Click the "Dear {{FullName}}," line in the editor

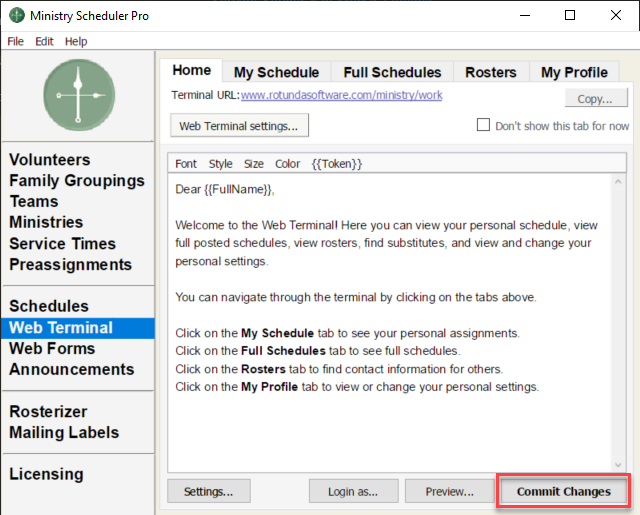225,189
